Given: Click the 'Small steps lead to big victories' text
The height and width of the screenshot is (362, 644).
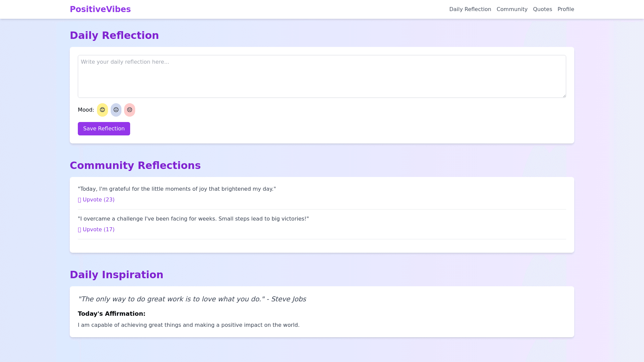Looking at the screenshot, I should pyautogui.click(x=263, y=219).
